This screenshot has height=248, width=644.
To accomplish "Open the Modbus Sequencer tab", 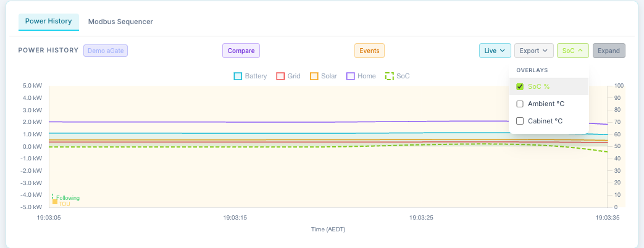I will tap(120, 22).
